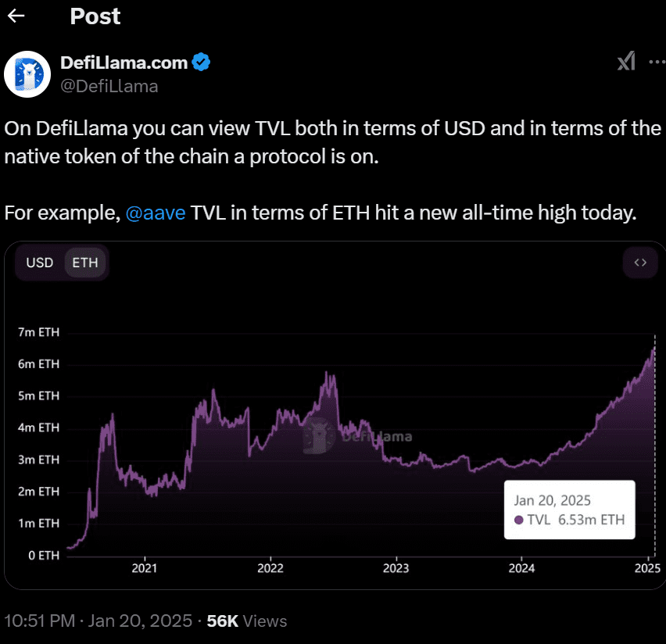666x644 pixels.
Task: Click the blue verified badge
Action: [202, 63]
